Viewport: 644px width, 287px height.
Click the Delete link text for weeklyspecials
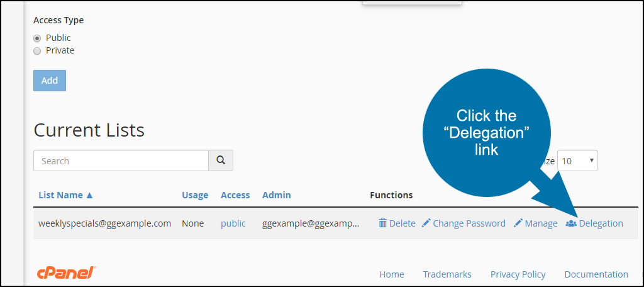click(402, 223)
